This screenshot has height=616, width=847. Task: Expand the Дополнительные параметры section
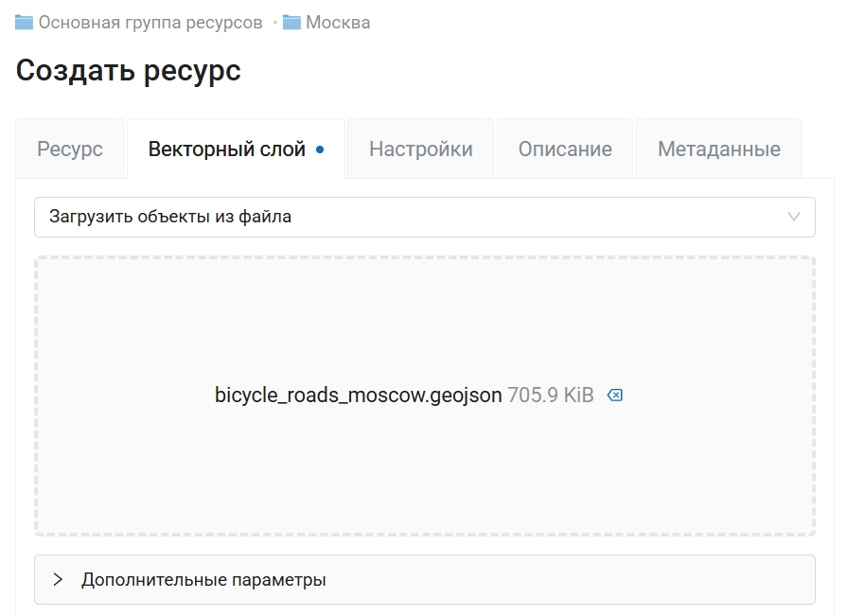tap(203, 579)
